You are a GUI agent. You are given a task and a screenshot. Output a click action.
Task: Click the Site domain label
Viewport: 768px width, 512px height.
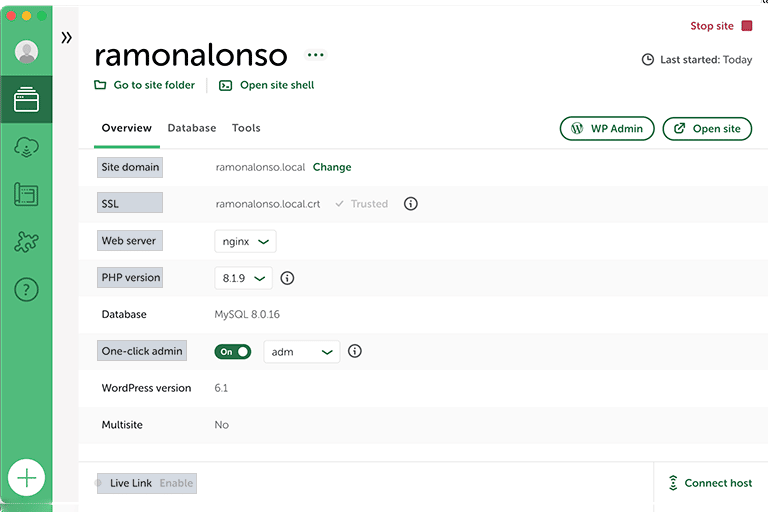click(130, 167)
